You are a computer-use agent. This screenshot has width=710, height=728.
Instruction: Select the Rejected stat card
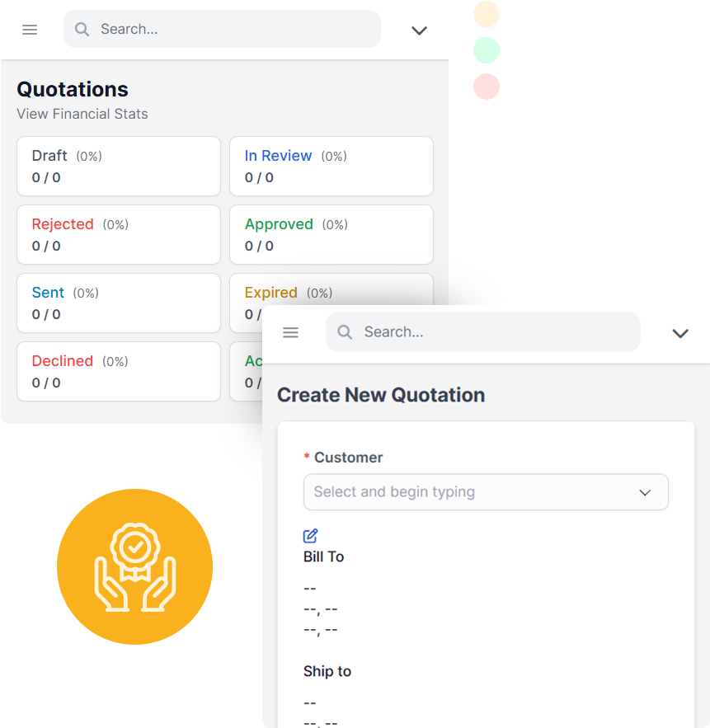point(119,234)
